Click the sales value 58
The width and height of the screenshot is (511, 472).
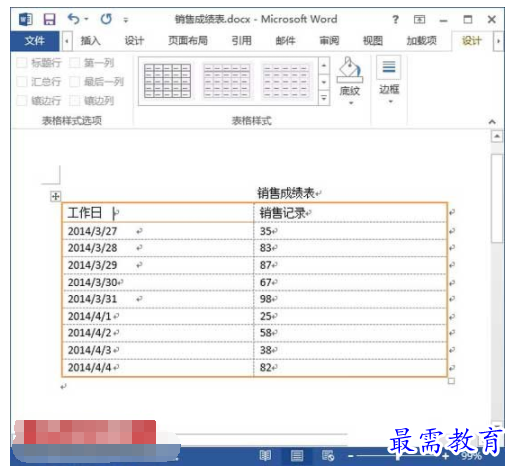pos(266,333)
